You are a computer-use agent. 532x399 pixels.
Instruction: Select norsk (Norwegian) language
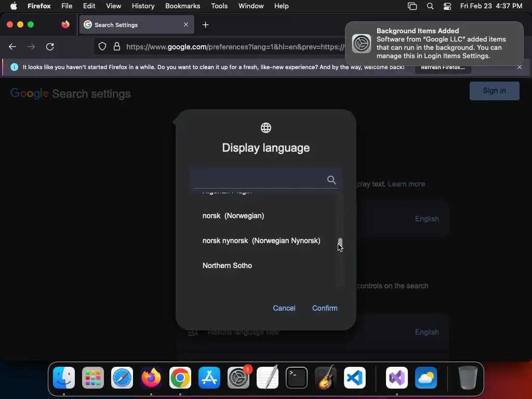pos(233,216)
